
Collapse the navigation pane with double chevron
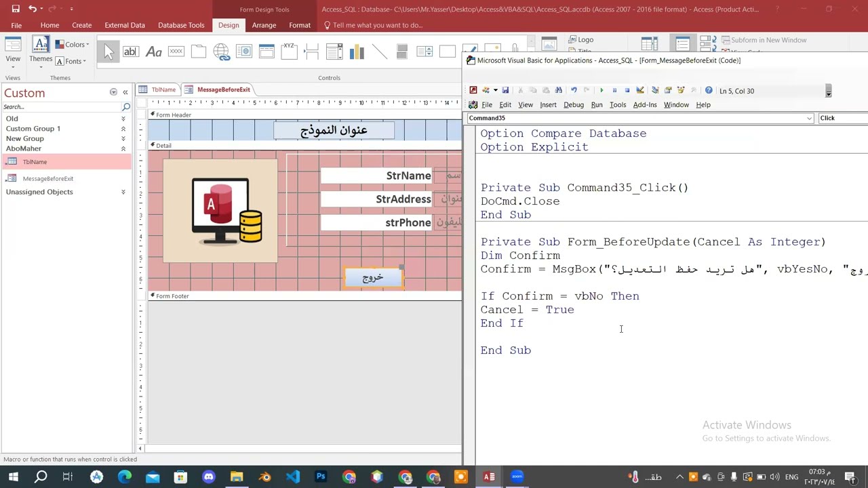coord(125,92)
